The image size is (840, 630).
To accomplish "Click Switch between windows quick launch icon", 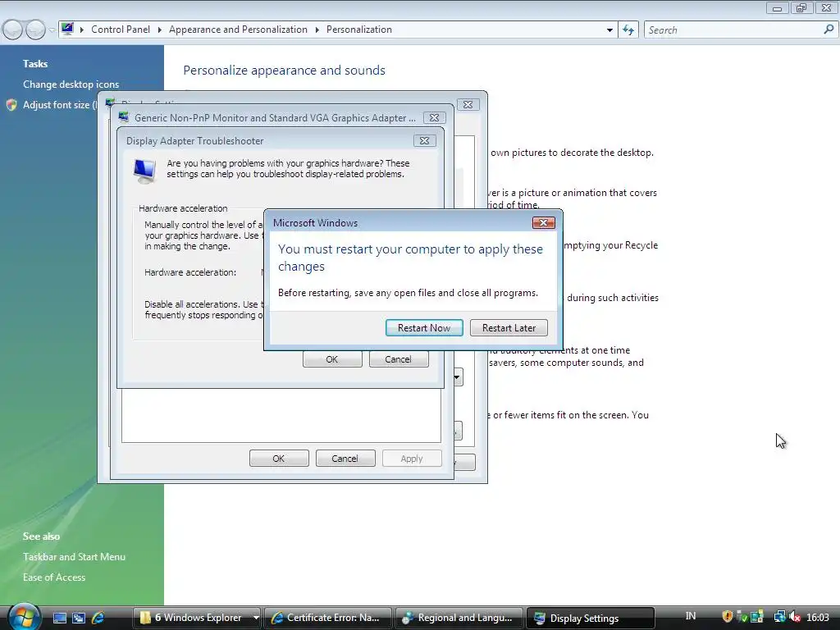I will coord(79,618).
